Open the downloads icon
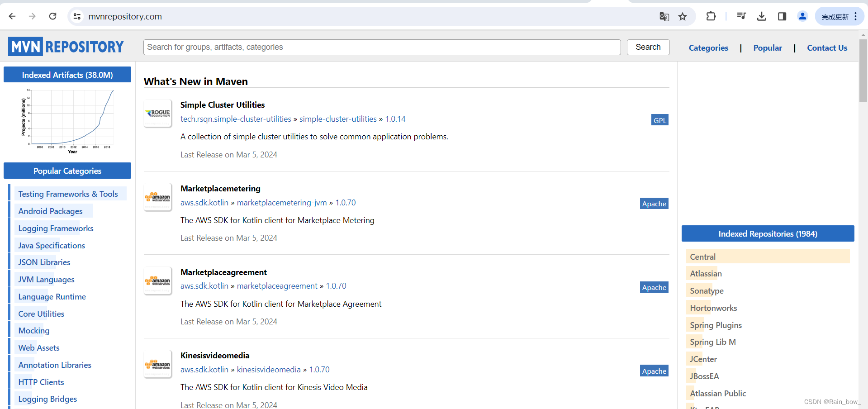Screen dimensions: 868x409 pyautogui.click(x=762, y=16)
